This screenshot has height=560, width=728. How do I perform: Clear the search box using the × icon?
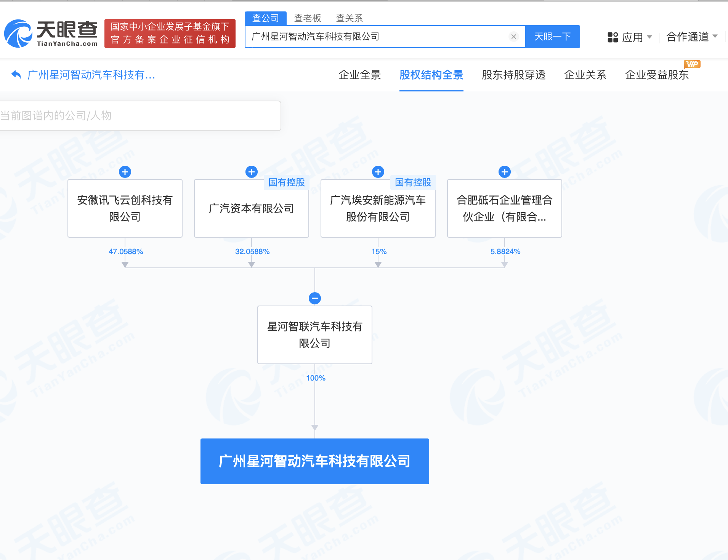click(514, 37)
